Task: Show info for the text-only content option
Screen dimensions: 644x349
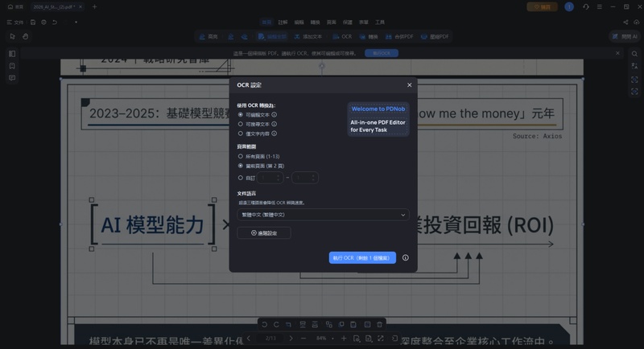Action: point(274,133)
